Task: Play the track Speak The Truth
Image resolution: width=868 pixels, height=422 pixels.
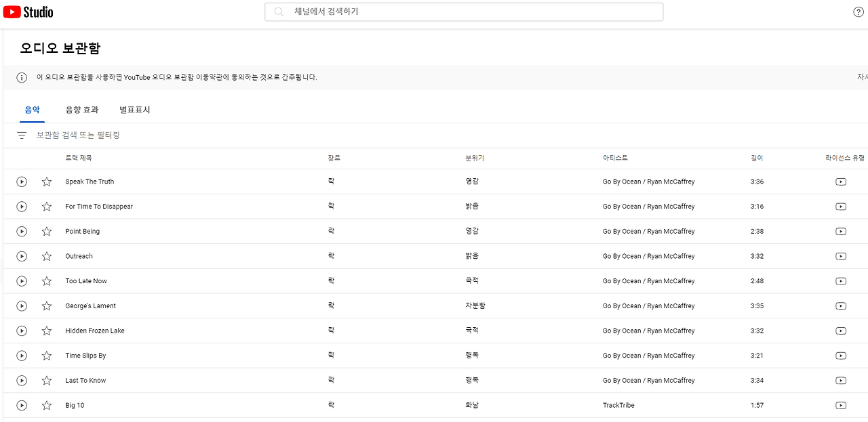Action: pyautogui.click(x=22, y=182)
